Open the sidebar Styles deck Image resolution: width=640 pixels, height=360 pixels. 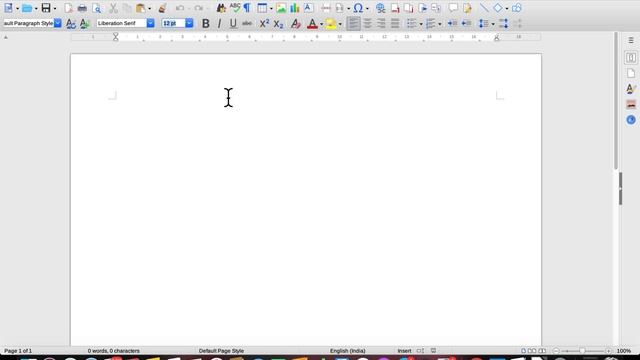(x=631, y=89)
